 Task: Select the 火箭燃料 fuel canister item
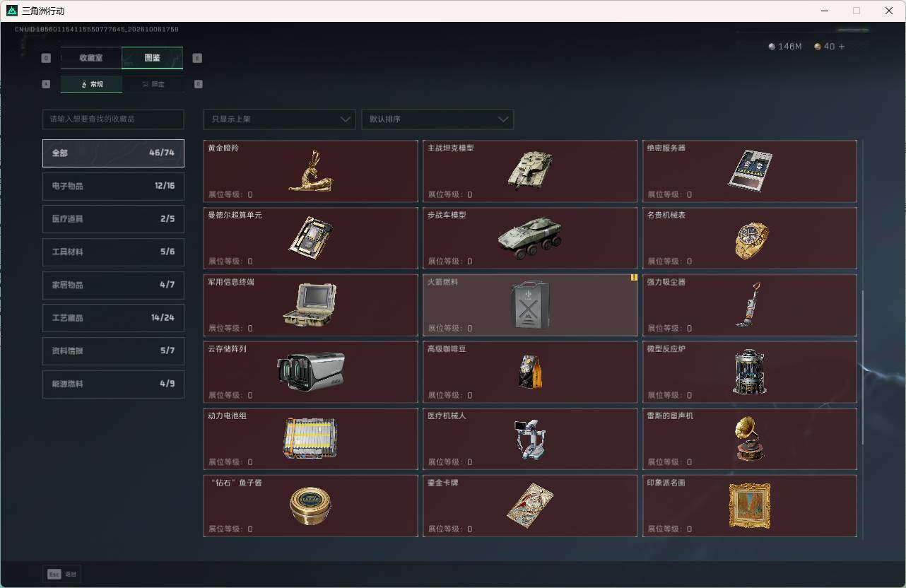click(530, 305)
